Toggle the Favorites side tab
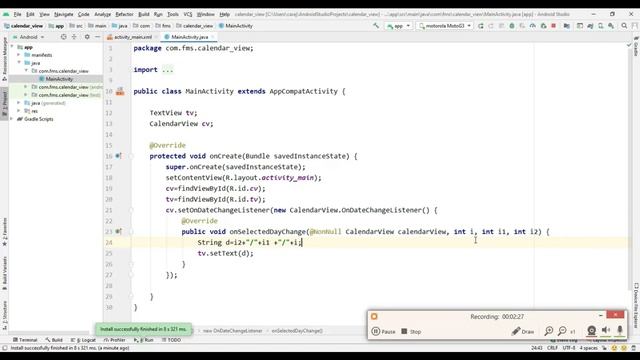Image resolution: width=640 pixels, height=360 pixels. tap(4, 232)
